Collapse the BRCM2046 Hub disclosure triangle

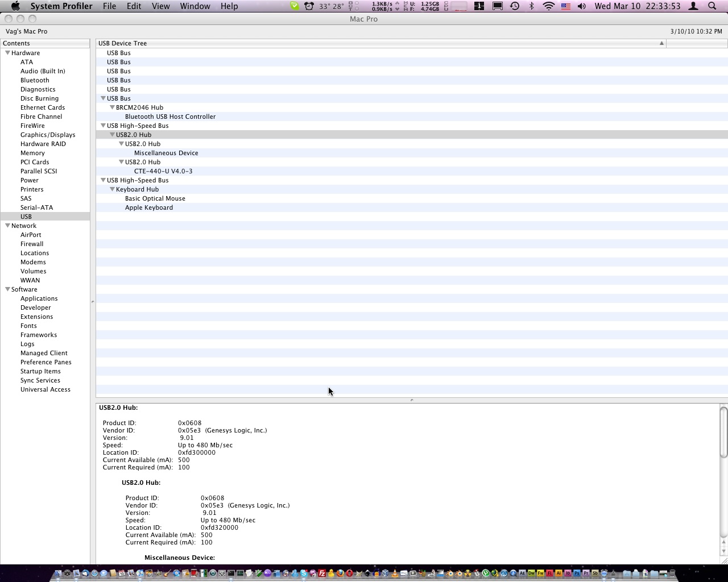pos(112,107)
